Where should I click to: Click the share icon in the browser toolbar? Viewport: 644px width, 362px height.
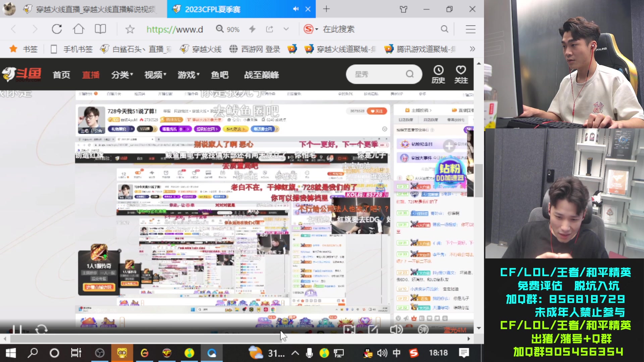tap(270, 29)
